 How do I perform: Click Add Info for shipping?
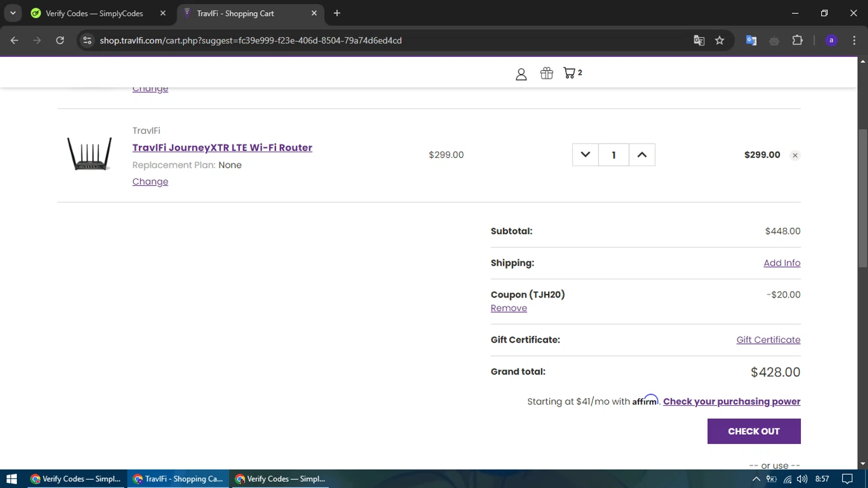[x=782, y=263]
